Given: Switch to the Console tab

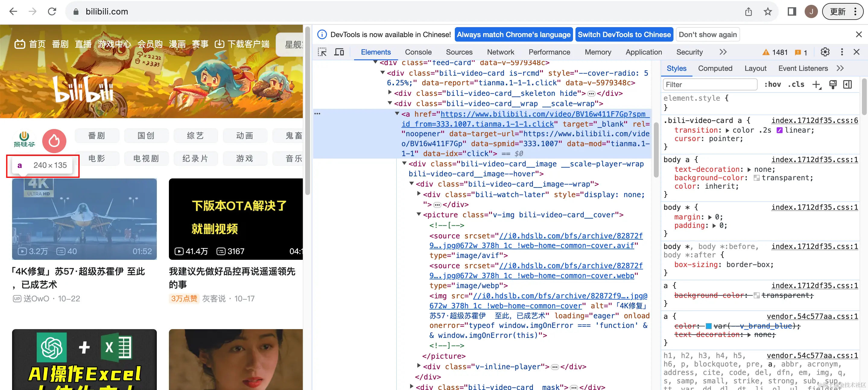Looking at the screenshot, I should coord(418,52).
